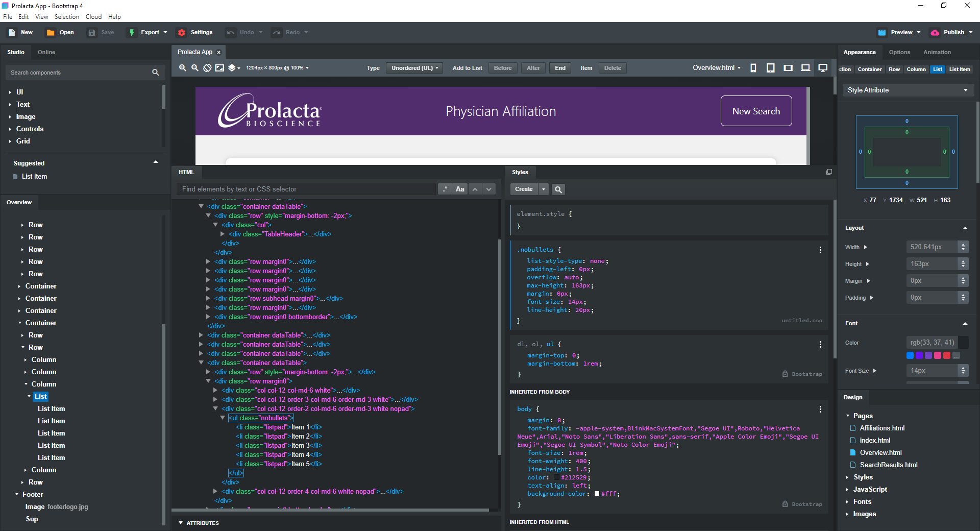Open the body rule three-dot menu
This screenshot has width=980, height=531.
coord(820,409)
